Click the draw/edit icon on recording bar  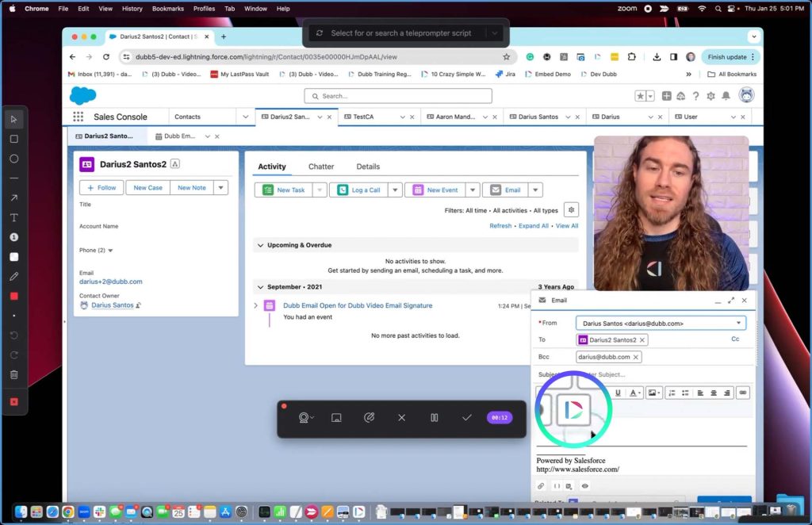coord(369,417)
